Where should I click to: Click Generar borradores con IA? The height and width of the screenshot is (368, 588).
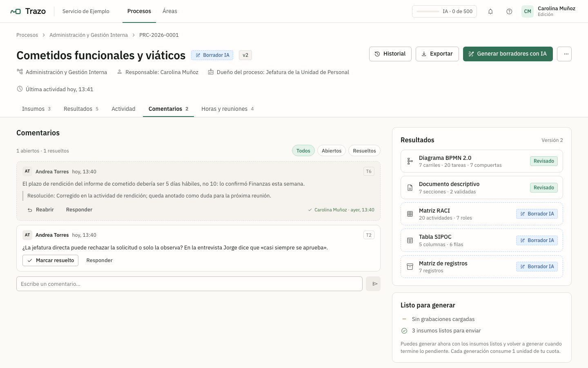(x=508, y=54)
